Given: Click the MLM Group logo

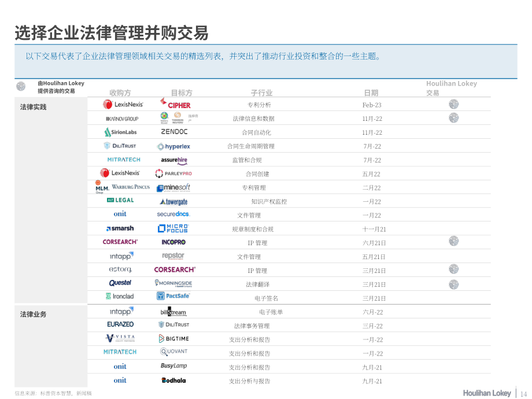Looking at the screenshot, I should [102, 187].
